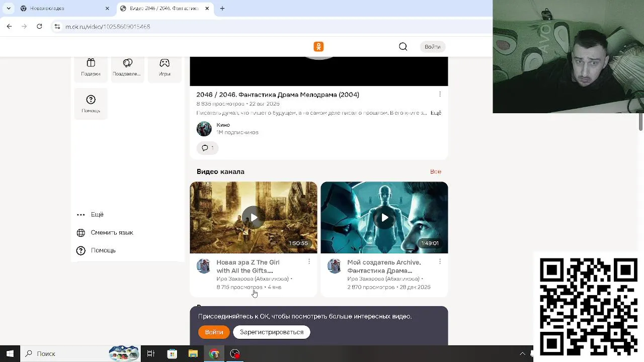Open the Помощь tile icon in sidebar
Image resolution: width=644 pixels, height=362 pixels.
[x=91, y=104]
